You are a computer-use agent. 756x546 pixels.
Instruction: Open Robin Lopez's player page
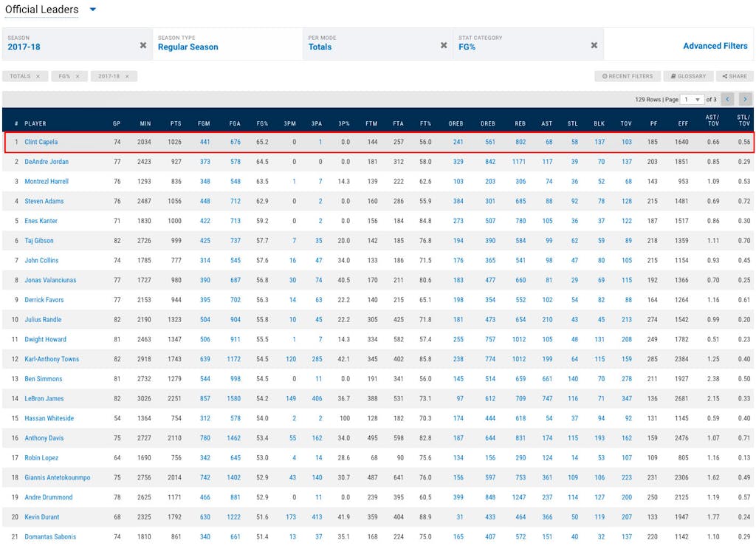click(41, 458)
